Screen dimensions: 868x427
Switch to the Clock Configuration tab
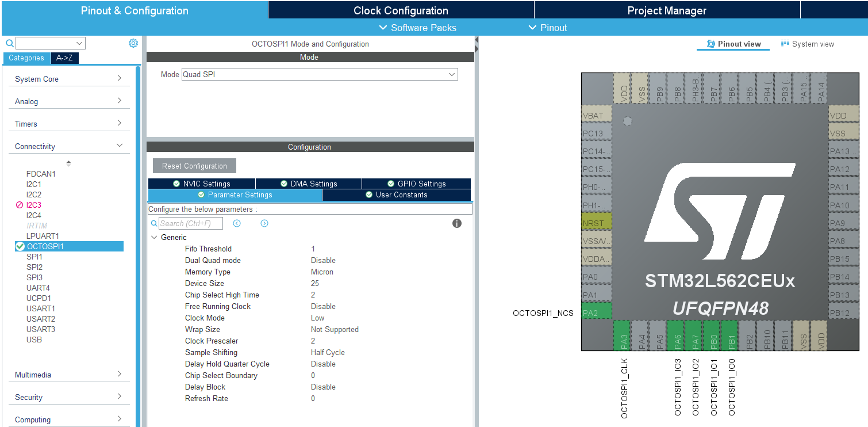coord(400,10)
